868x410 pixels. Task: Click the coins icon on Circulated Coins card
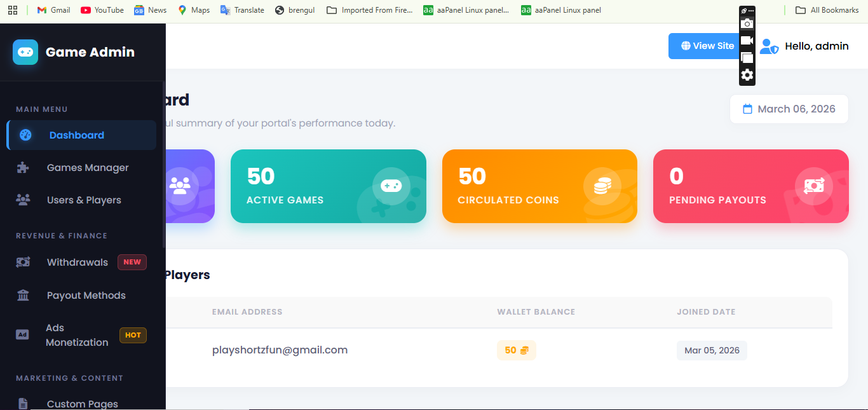click(602, 186)
